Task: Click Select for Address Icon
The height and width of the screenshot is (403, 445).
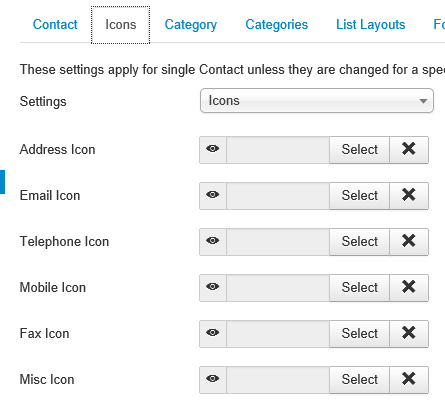Action: [360, 150]
